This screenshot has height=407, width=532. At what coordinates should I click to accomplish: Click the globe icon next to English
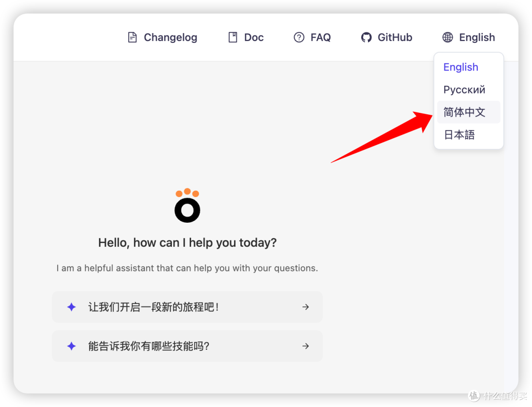pyautogui.click(x=447, y=37)
